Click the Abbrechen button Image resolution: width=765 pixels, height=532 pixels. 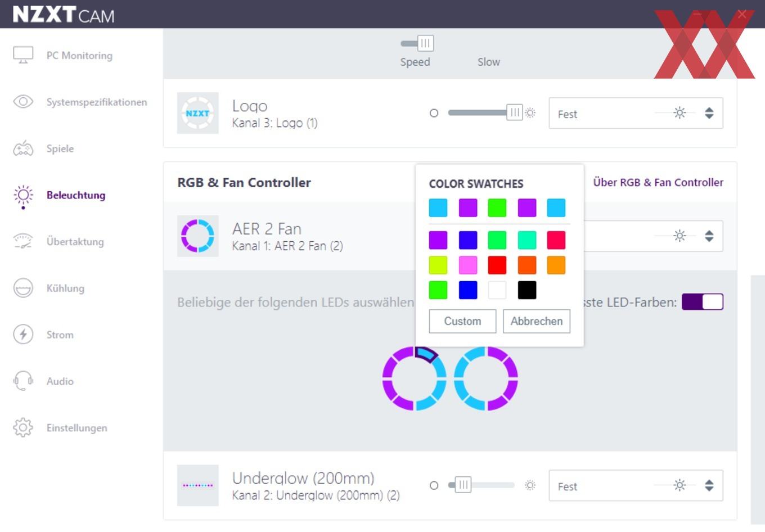[537, 321]
